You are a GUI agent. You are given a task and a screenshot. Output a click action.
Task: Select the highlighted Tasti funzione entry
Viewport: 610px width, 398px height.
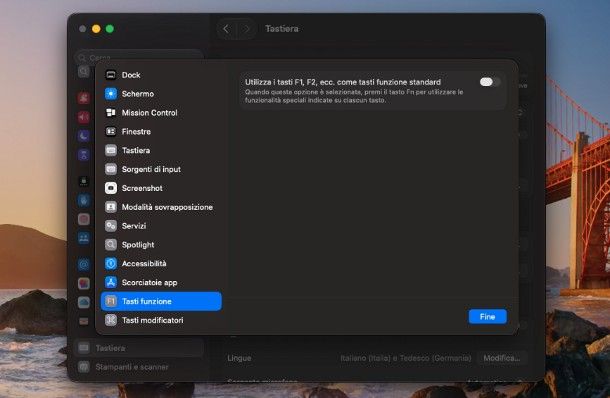pyautogui.click(x=161, y=301)
